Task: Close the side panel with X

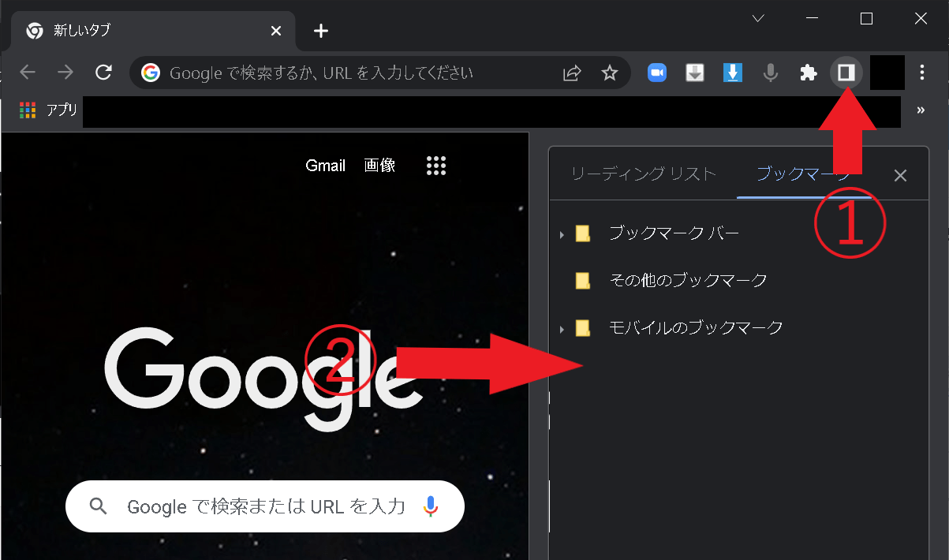Action: pos(900,175)
